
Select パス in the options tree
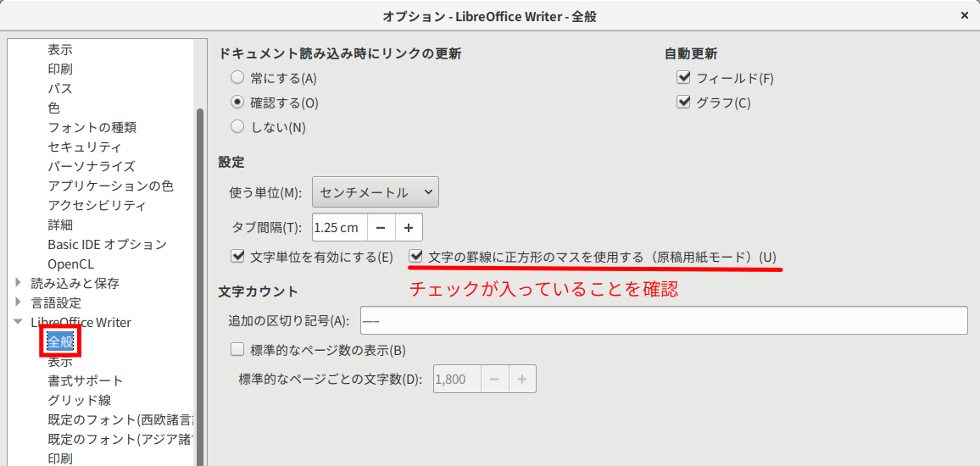pyautogui.click(x=60, y=88)
